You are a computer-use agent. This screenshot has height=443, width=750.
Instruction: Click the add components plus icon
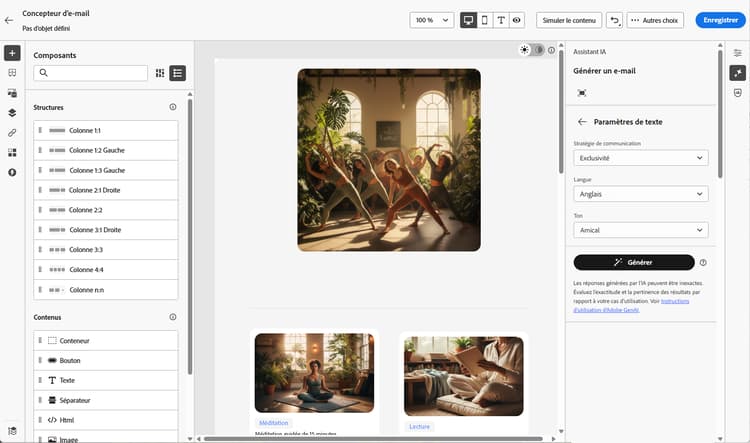tap(12, 53)
